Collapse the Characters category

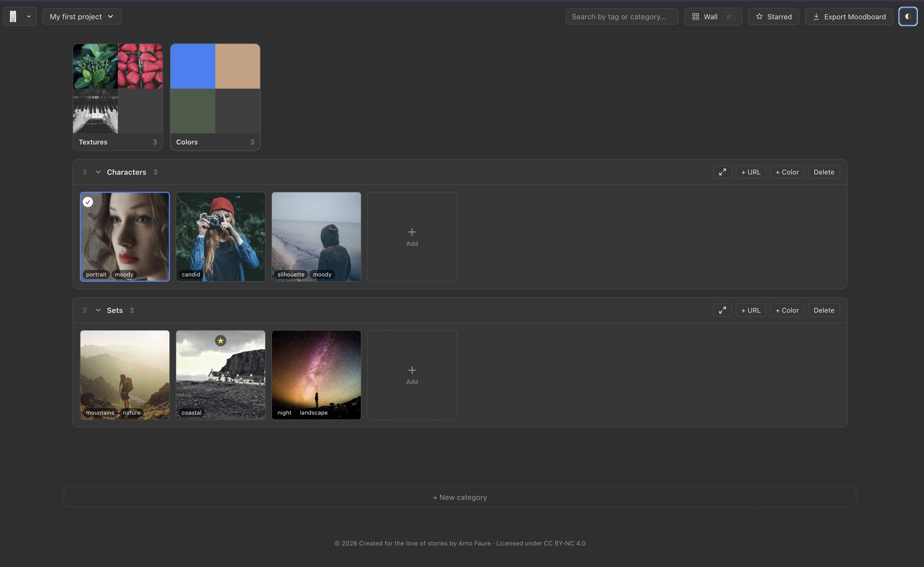click(x=98, y=172)
